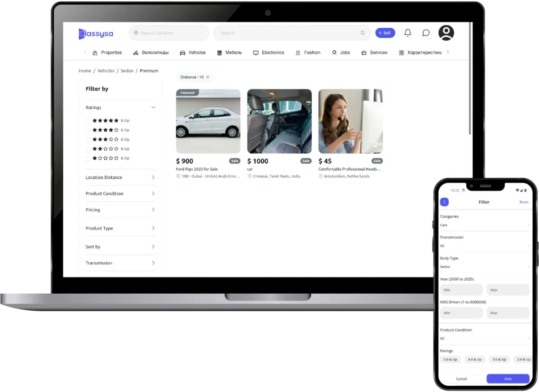Open notifications bell icon

[x=407, y=33]
